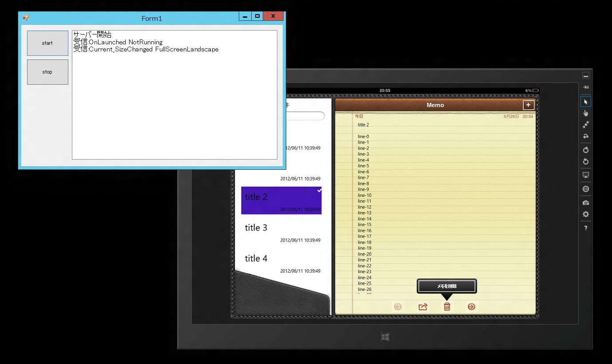Click the trash icon to delete memo
The image size is (612, 364).
[x=447, y=307]
